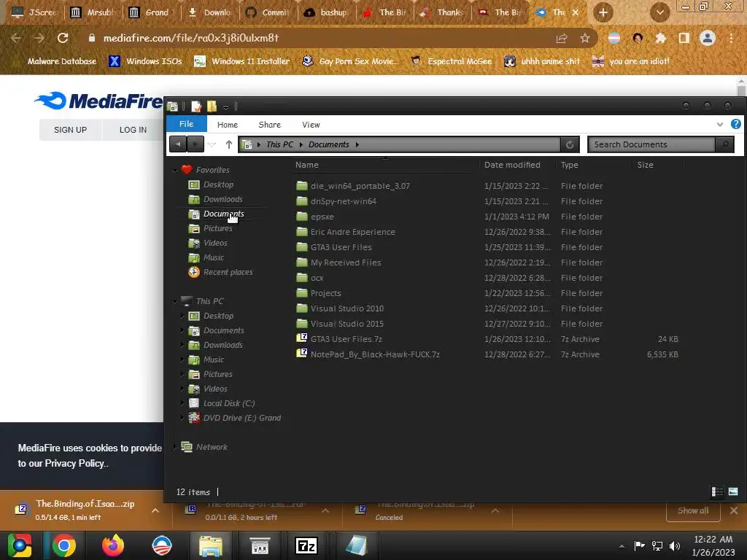747x560 pixels.
Task: Reload the MediaFire page in Chrome
Action: (63, 38)
